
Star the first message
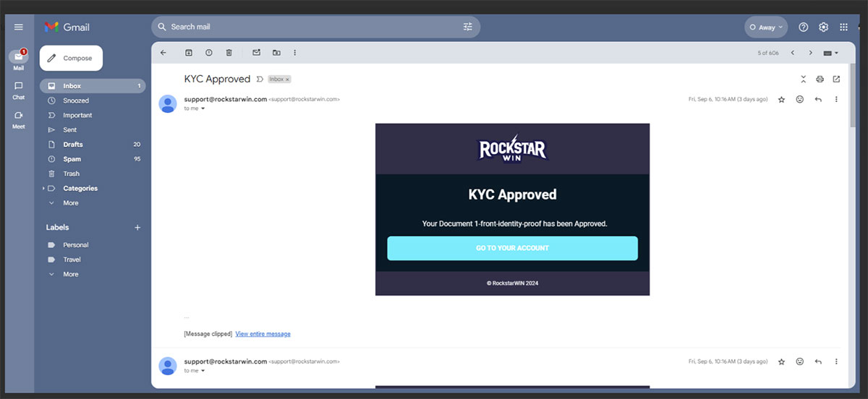[781, 100]
